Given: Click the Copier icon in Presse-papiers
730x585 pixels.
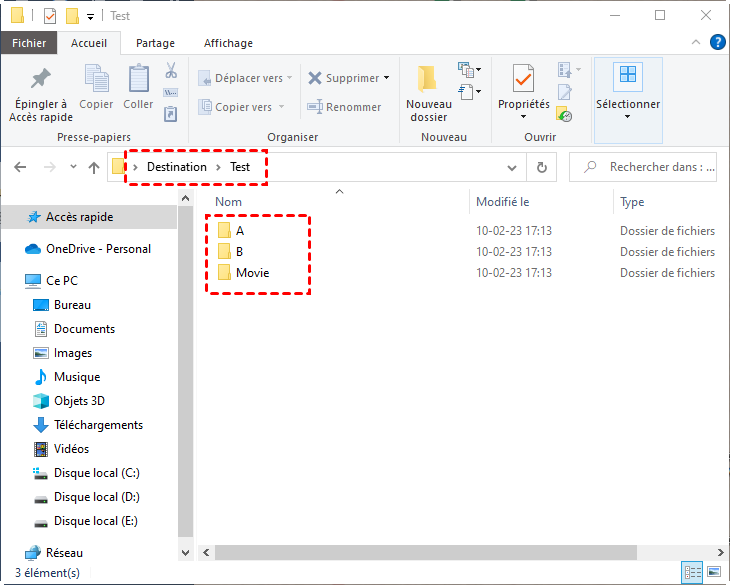Looking at the screenshot, I should 96,78.
